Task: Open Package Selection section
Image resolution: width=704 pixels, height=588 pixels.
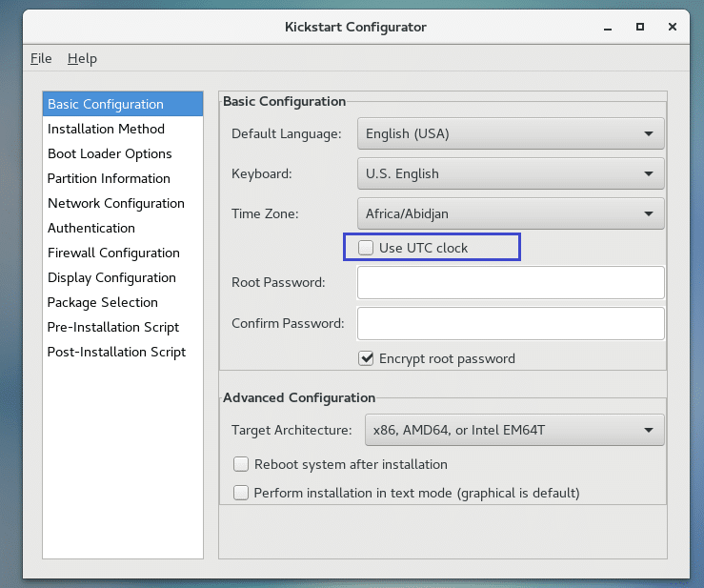Action: pos(103,302)
